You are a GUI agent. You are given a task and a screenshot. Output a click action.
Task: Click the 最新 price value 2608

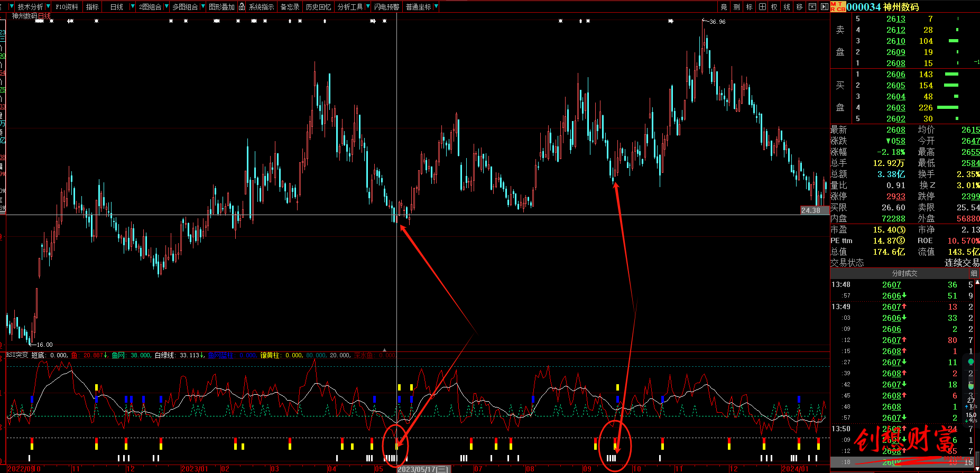click(x=896, y=130)
